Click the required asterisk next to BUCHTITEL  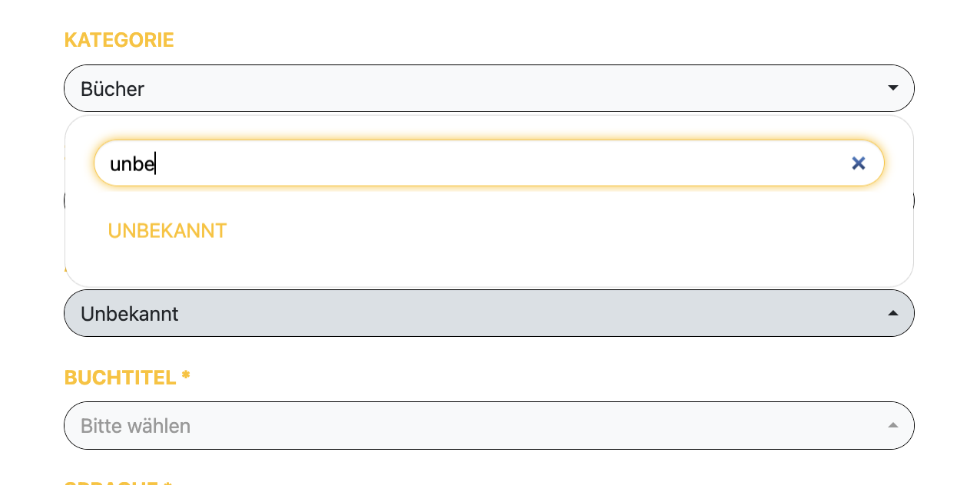186,376
